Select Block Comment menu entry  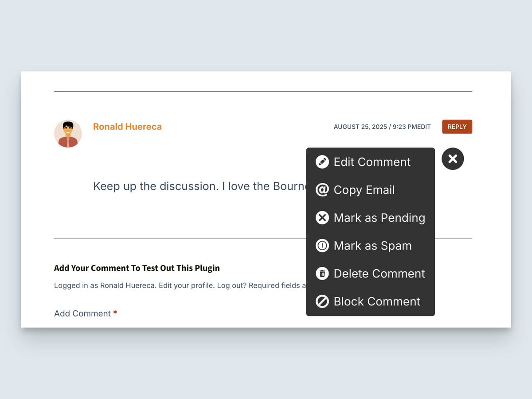tap(377, 301)
